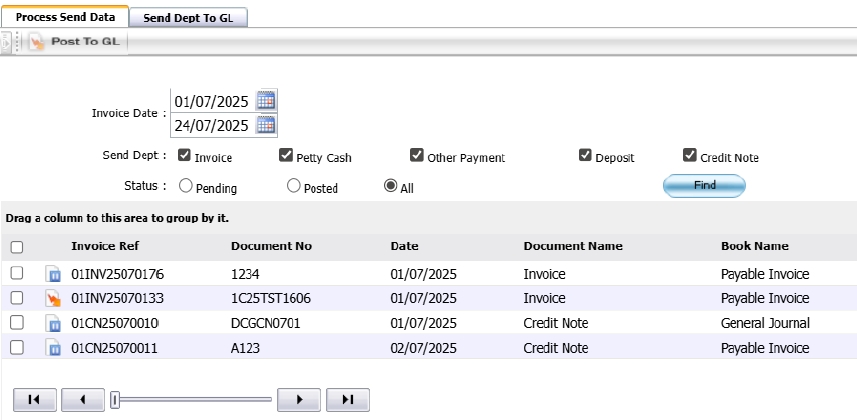Choose the Posted status option
This screenshot has height=420, width=857.
(293, 186)
